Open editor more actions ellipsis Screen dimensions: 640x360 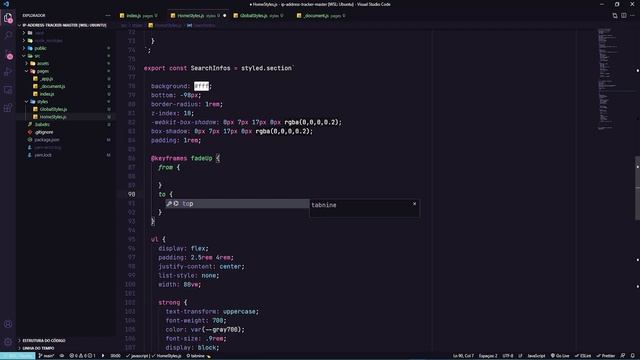pyautogui.click(x=633, y=16)
